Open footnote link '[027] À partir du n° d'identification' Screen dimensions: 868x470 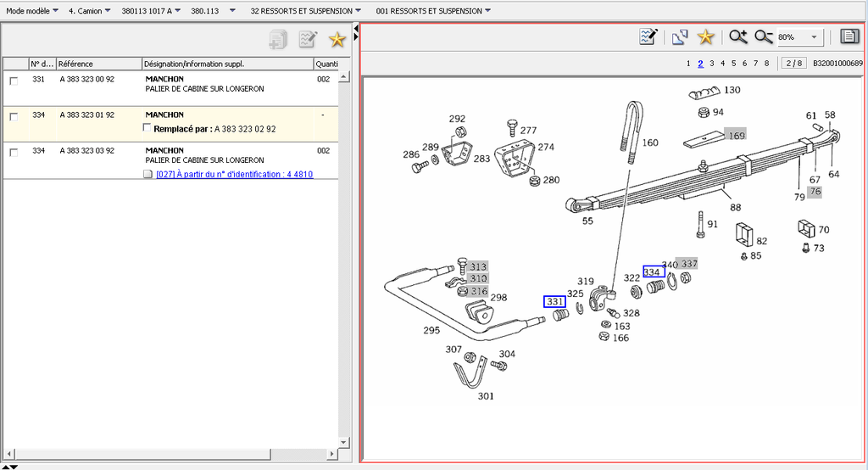click(x=234, y=175)
